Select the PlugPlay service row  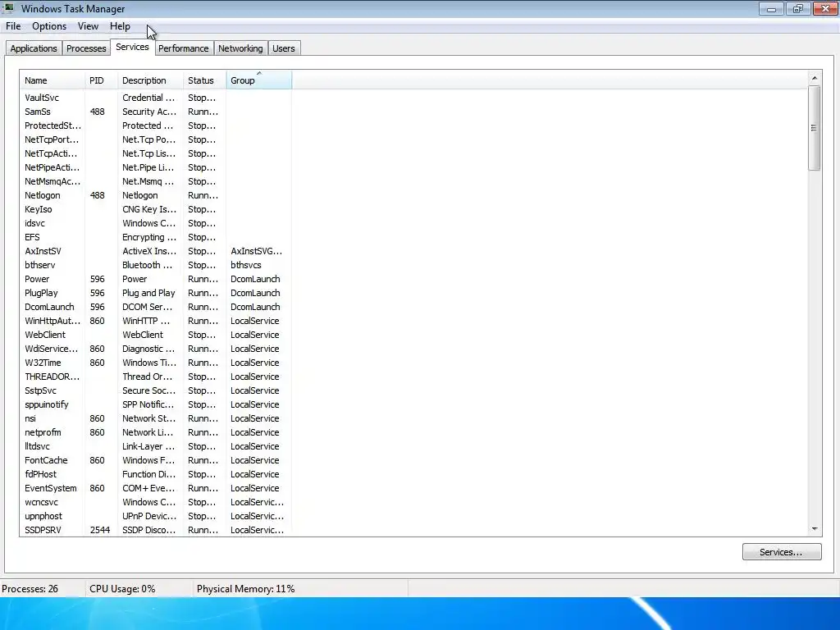(x=155, y=293)
